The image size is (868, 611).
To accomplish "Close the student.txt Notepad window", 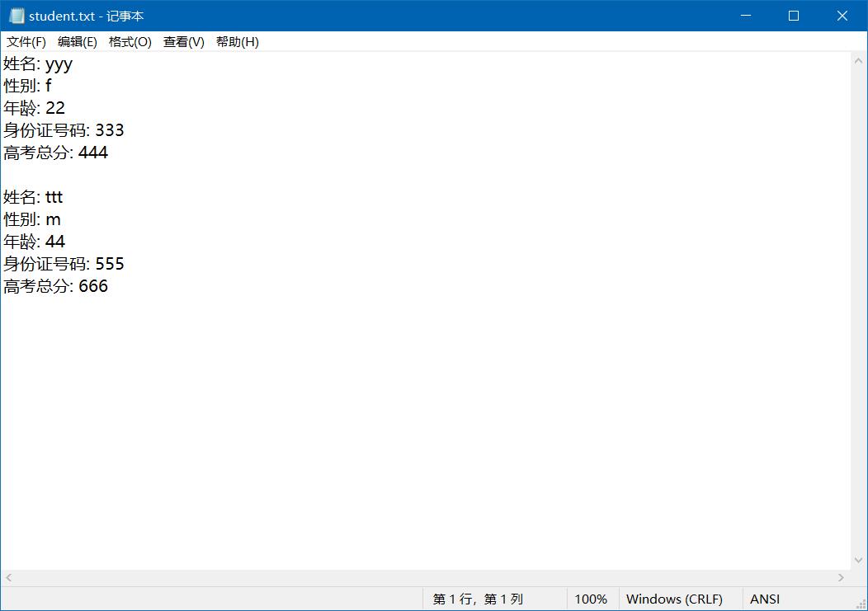I will tap(842, 16).
